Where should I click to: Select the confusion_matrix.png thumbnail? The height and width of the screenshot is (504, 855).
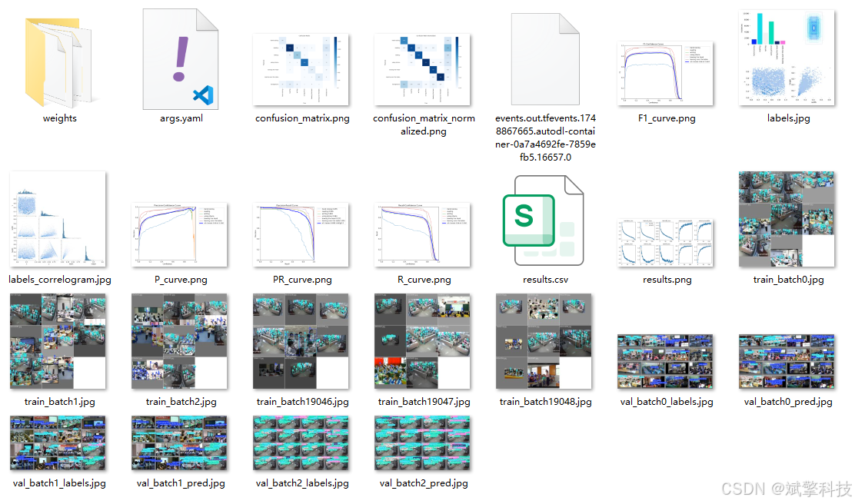(302, 69)
